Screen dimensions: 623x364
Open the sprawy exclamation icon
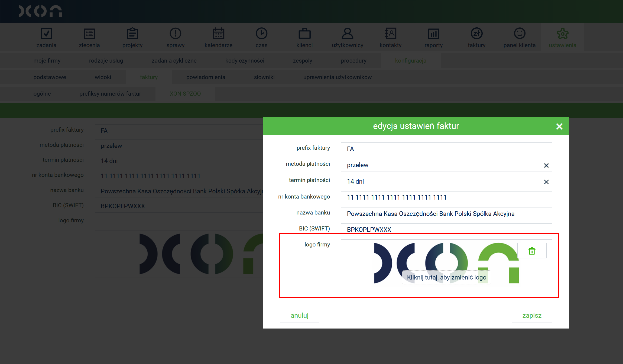point(176,34)
